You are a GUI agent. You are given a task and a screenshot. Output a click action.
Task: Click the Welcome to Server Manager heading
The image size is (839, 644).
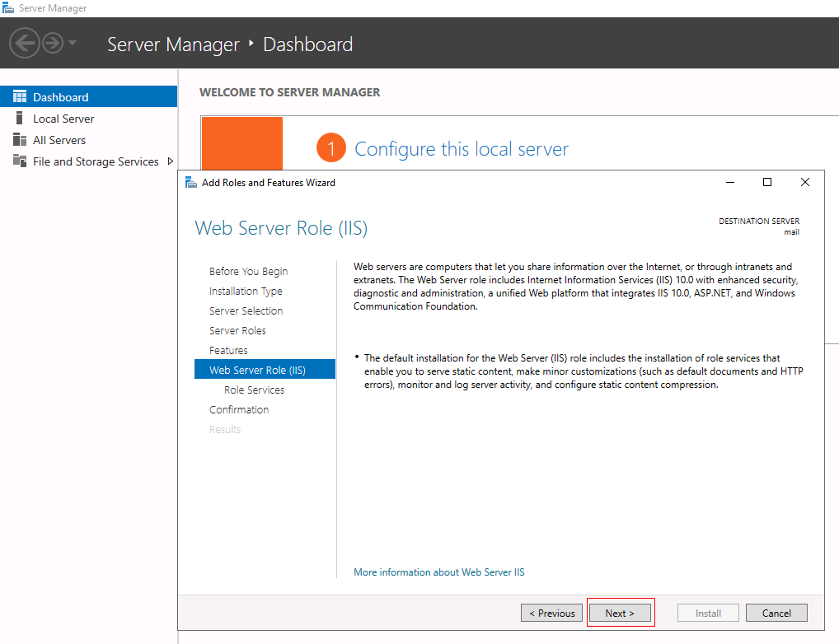[x=289, y=92]
